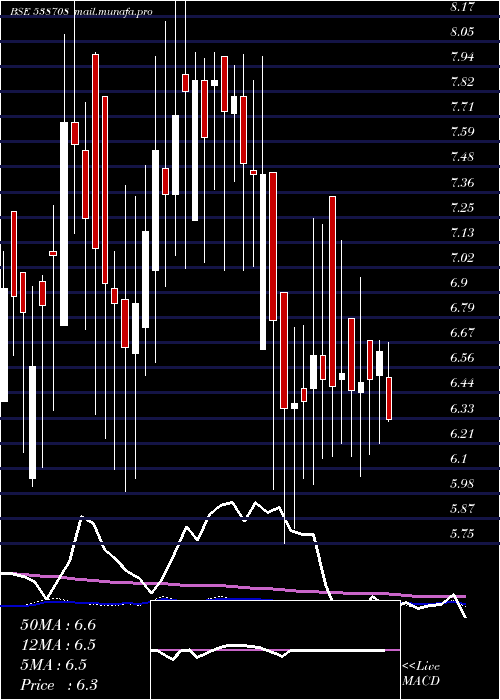The height and width of the screenshot is (700, 500).
Task: Pick the 6.21 price level label
Action: point(462,433)
